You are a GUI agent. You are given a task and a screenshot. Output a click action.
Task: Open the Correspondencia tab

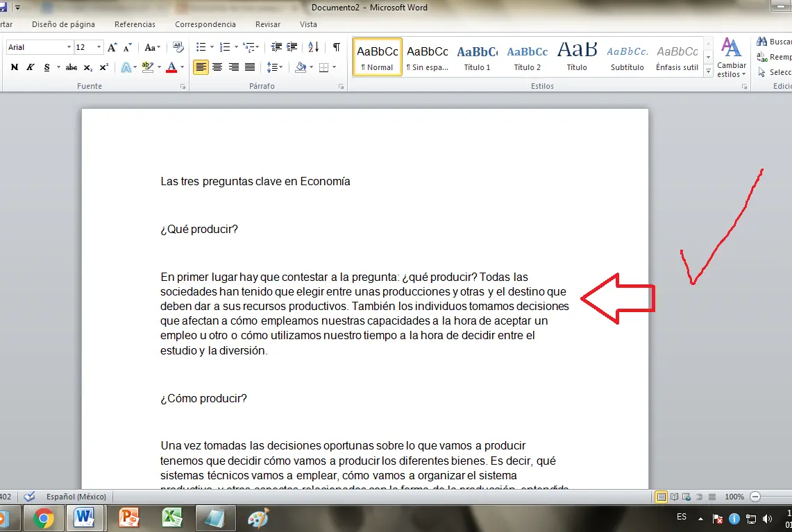tap(205, 24)
